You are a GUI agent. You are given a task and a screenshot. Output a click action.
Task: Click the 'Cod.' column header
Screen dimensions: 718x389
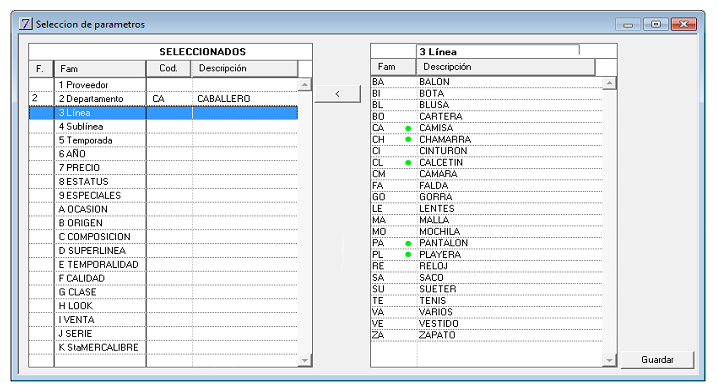point(168,69)
